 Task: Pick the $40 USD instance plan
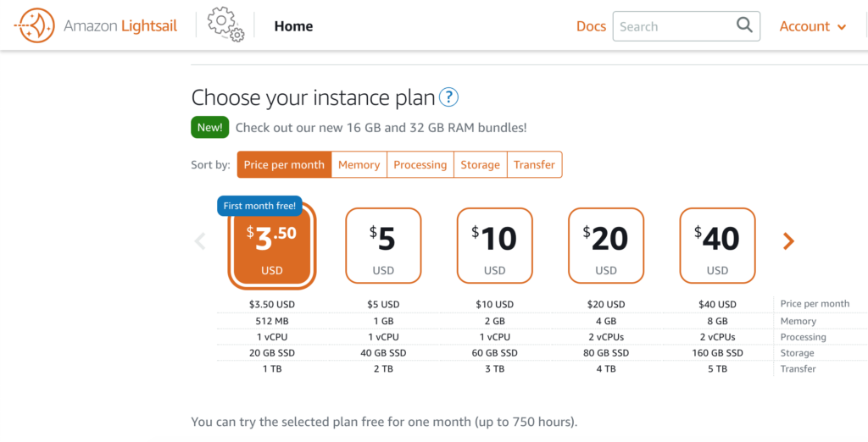[x=717, y=246]
